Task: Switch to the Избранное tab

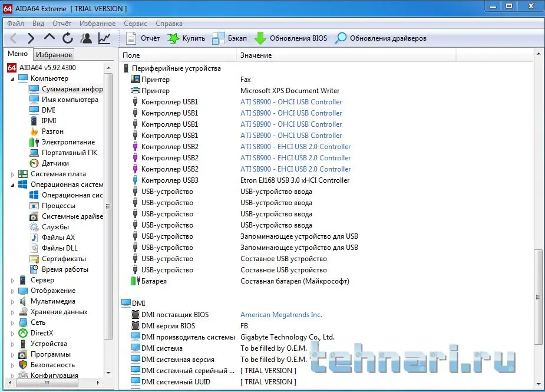Action: [54, 55]
